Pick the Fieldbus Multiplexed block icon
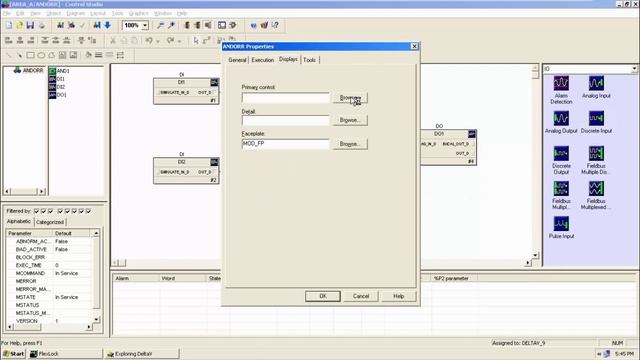Viewport: 640px width, 360px height. pyautogui.click(x=596, y=189)
